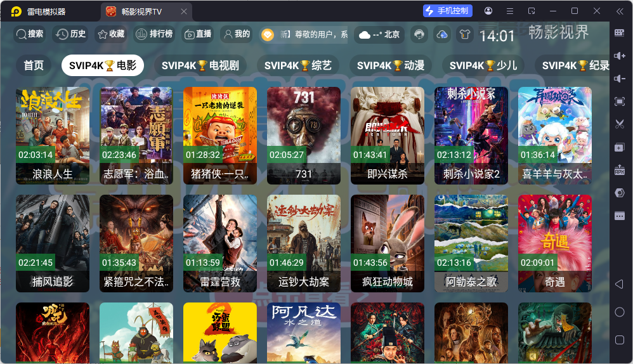Open the 志愿军：浴血 movie poster
633x364 pixels.
point(136,136)
